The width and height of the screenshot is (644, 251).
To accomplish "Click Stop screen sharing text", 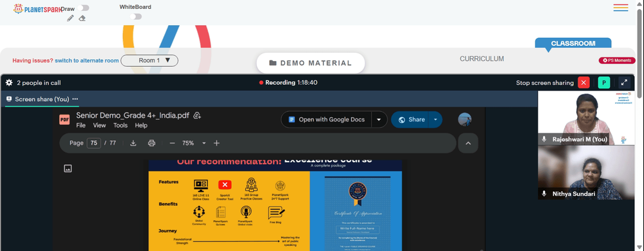I will point(545,83).
